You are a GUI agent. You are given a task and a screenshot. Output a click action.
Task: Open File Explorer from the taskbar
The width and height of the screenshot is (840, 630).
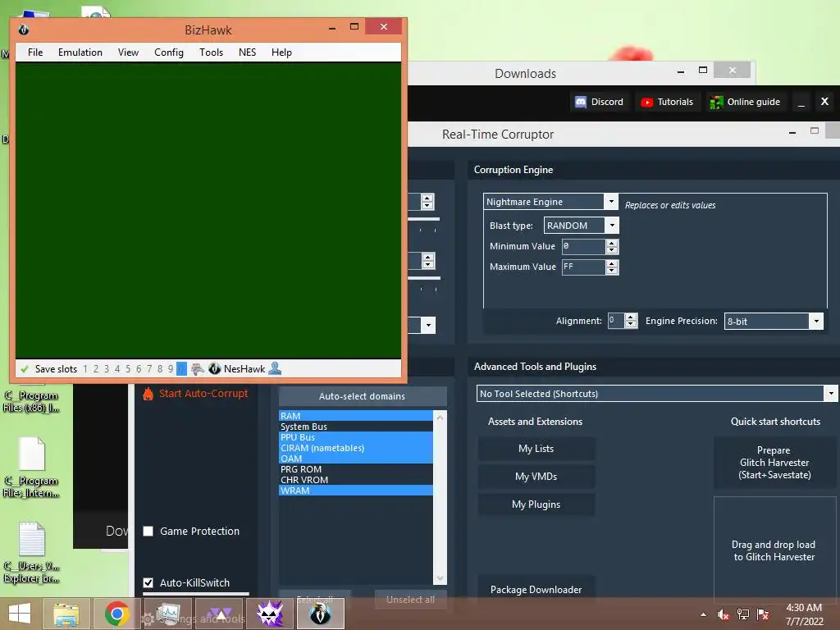66,614
